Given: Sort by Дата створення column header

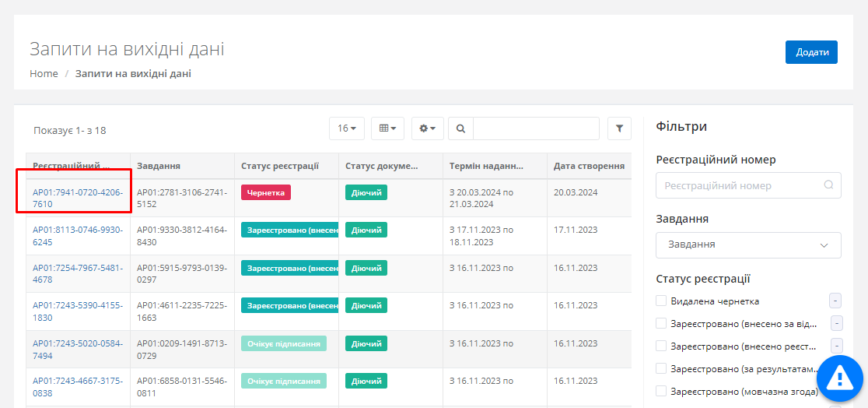Looking at the screenshot, I should click(589, 166).
